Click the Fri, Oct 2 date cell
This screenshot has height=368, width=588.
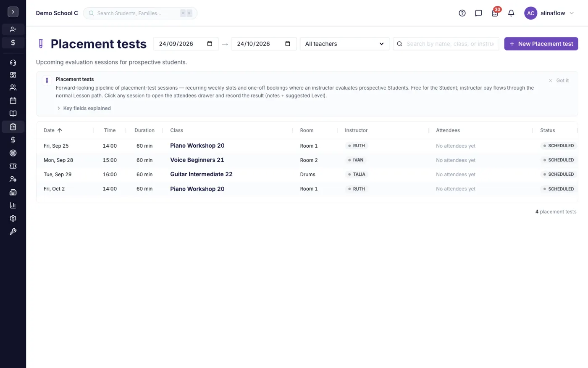pos(54,189)
